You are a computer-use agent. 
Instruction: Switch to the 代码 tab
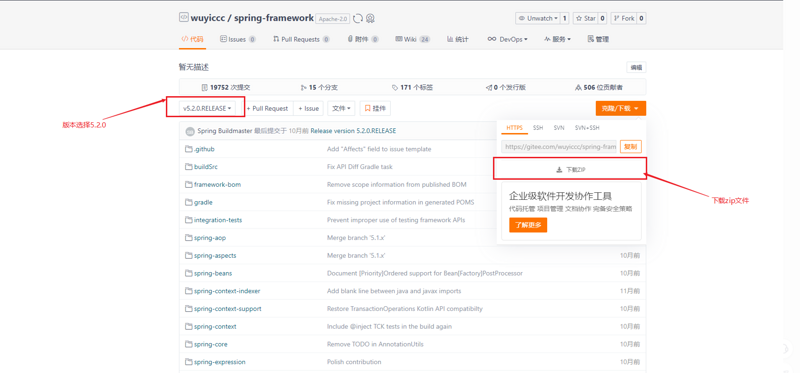(192, 39)
